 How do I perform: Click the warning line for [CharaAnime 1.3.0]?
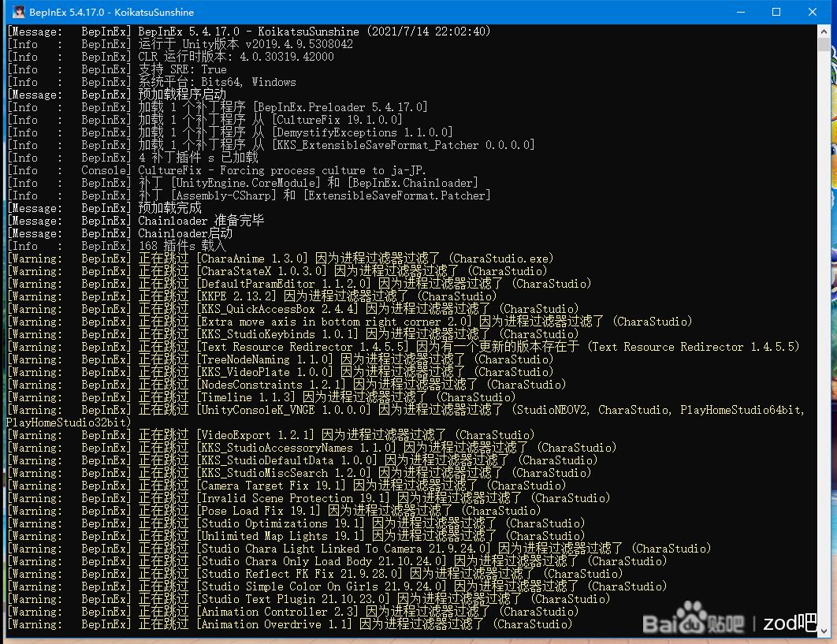281,259
